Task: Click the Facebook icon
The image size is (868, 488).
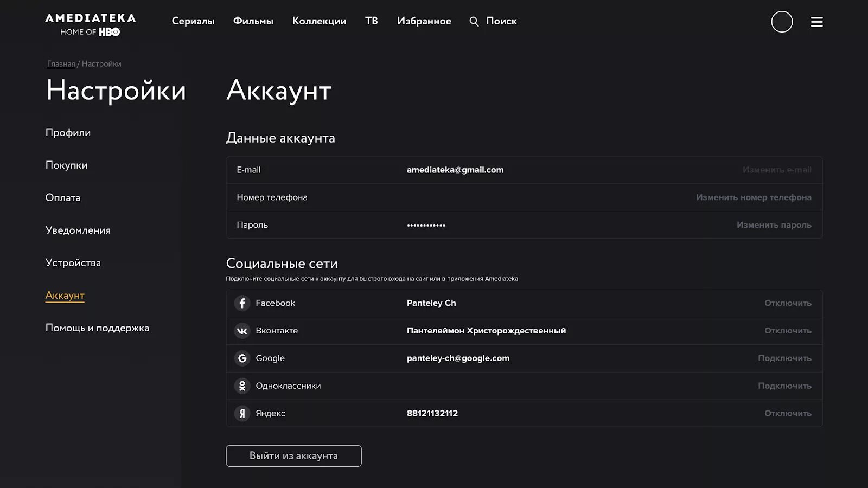Action: 242,303
